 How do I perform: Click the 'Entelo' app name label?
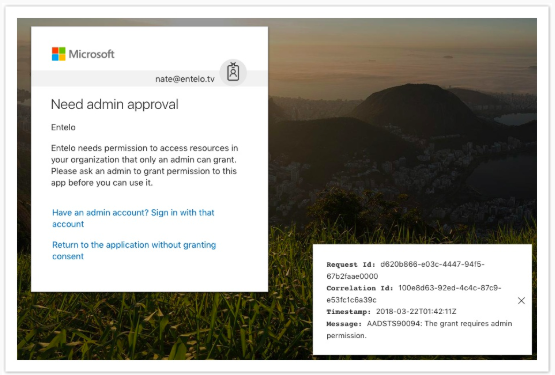click(x=63, y=127)
